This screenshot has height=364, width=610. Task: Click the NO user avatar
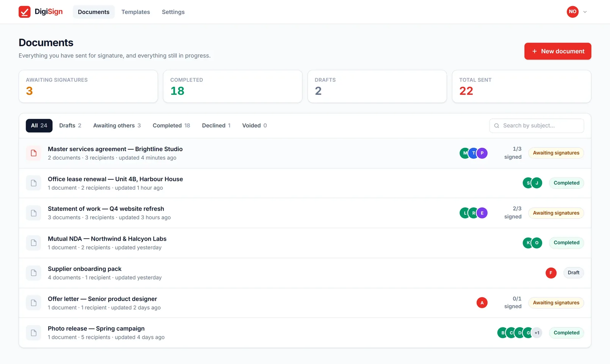573,12
